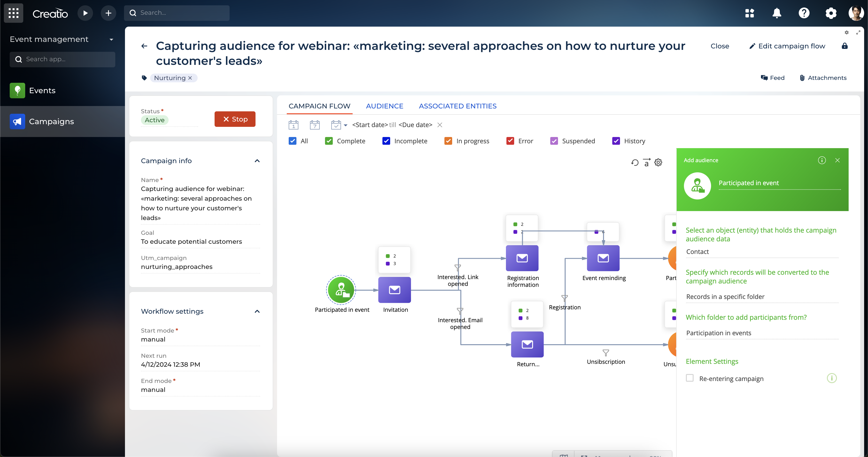
Task: Click the Search app input field
Action: point(67,59)
